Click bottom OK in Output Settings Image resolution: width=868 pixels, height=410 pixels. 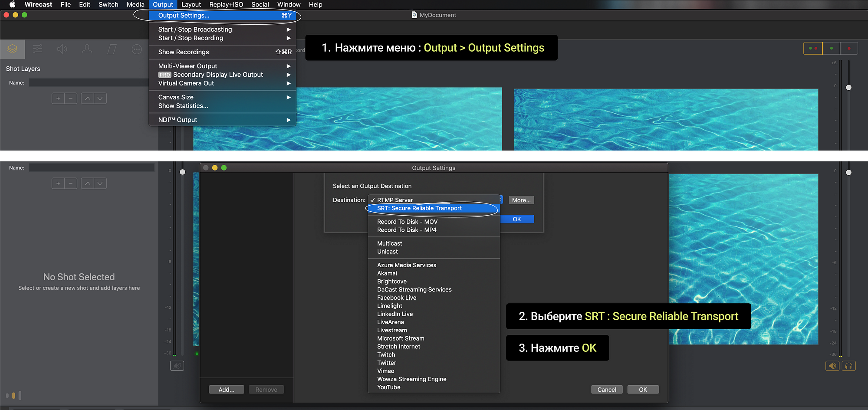pos(643,390)
